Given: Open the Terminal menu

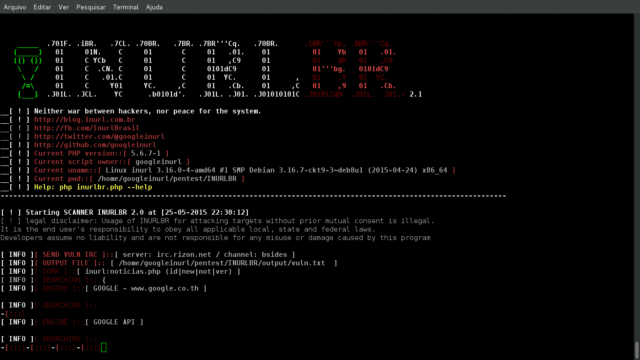Looking at the screenshot, I should [x=126, y=7].
